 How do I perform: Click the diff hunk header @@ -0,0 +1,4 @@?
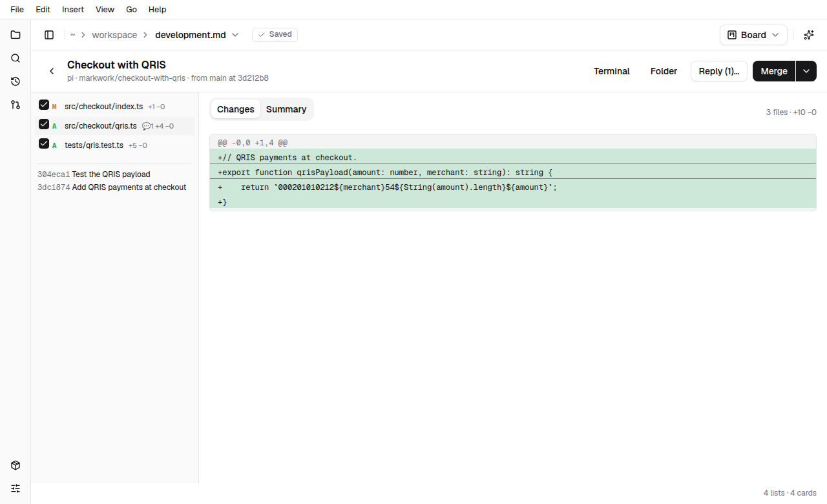click(x=513, y=142)
